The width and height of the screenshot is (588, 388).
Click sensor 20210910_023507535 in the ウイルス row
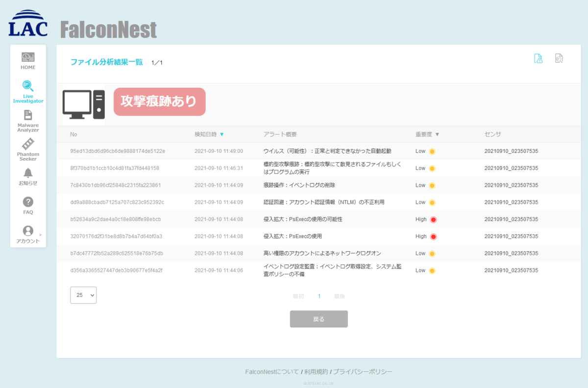(511, 151)
